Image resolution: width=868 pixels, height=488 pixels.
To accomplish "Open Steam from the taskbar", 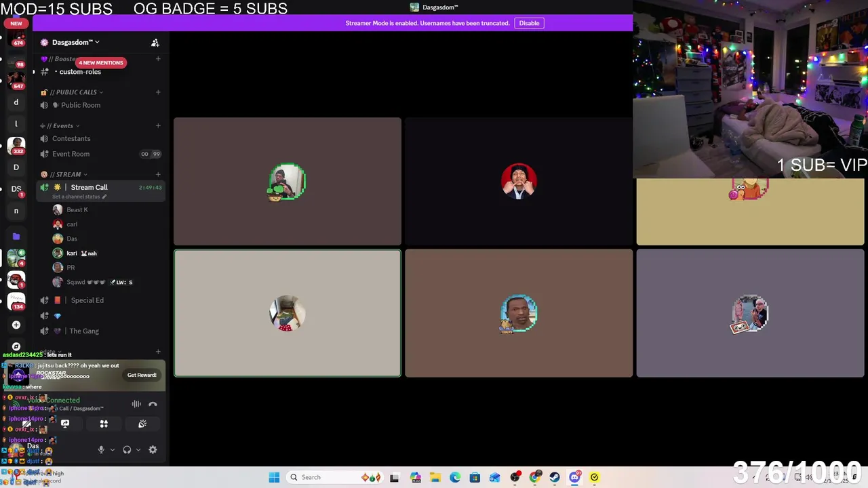I will [555, 477].
